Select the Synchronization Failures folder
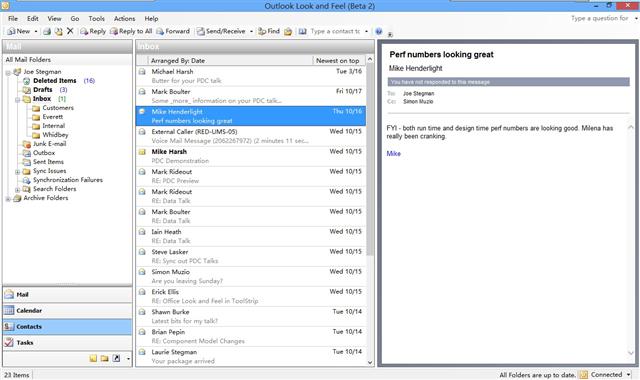Image resolution: width=640 pixels, height=380 pixels. (x=68, y=180)
